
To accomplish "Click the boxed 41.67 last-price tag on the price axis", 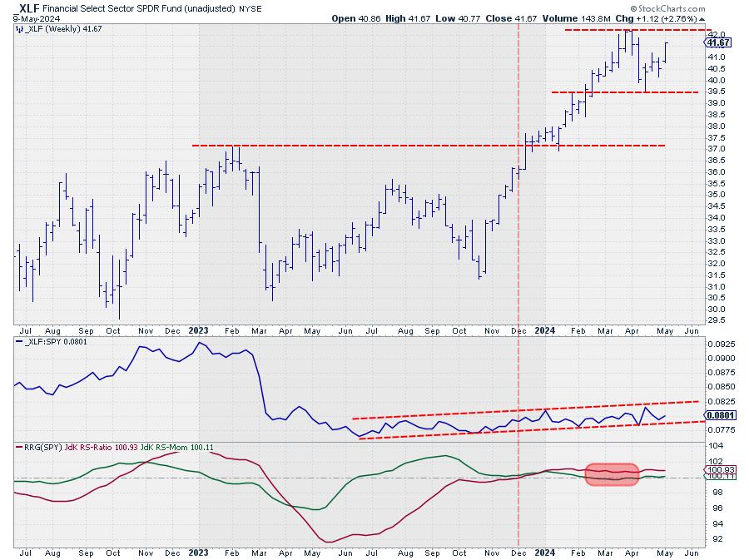I will click(718, 43).
